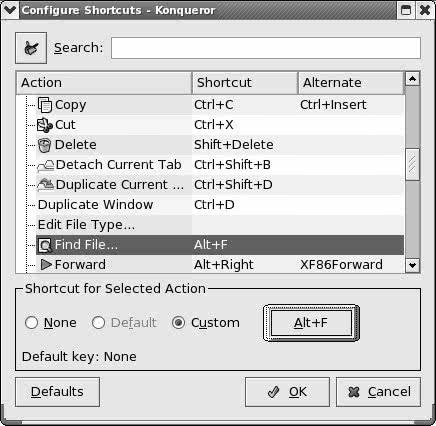The height and width of the screenshot is (426, 436).
Task: Click the Forward arrow icon
Action: (x=46, y=265)
